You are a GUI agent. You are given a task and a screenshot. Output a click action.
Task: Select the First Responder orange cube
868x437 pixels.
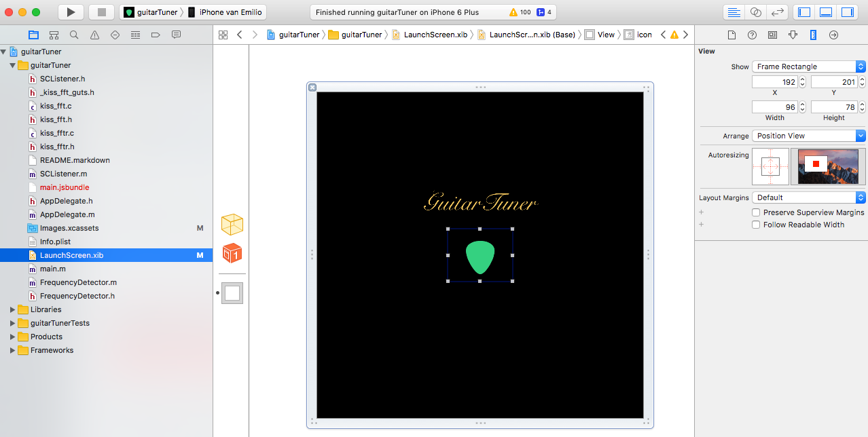point(232,253)
